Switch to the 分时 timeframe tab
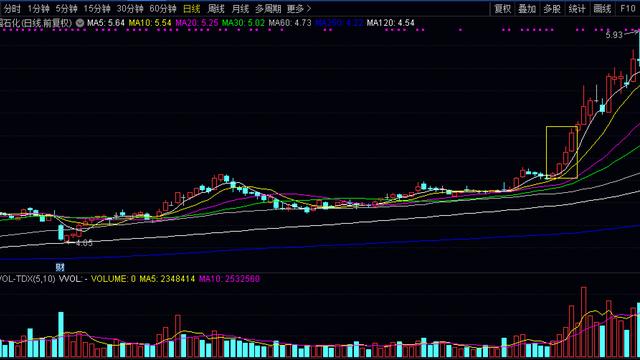The height and width of the screenshot is (360, 640). pyautogui.click(x=12, y=9)
